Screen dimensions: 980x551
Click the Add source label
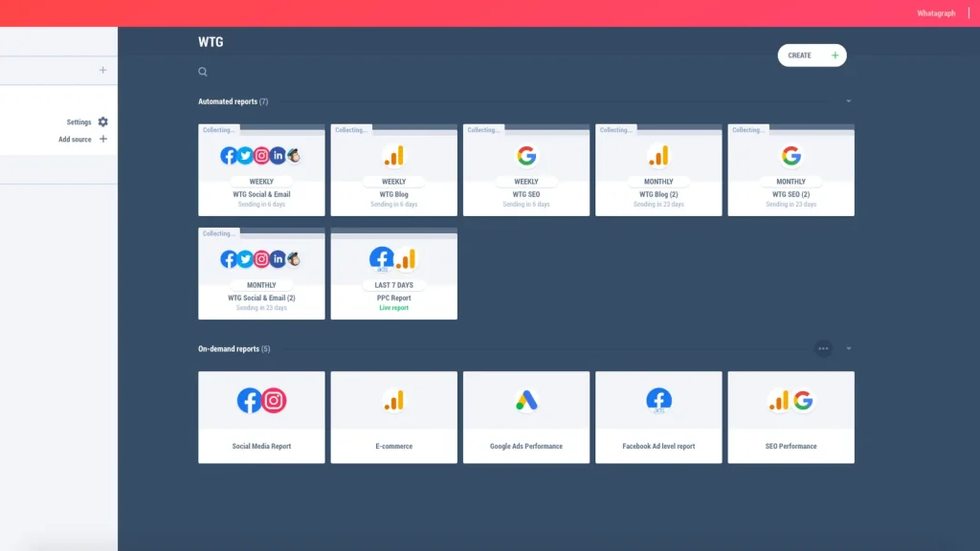(75, 140)
